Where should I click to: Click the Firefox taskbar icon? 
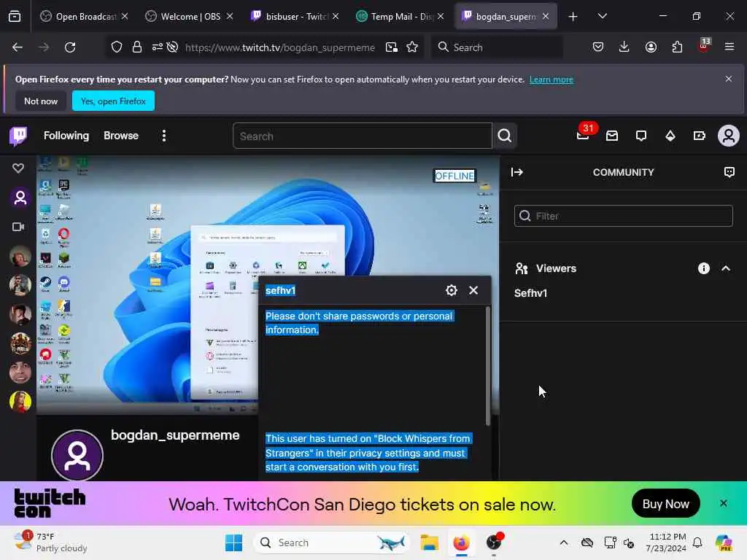coord(461,542)
